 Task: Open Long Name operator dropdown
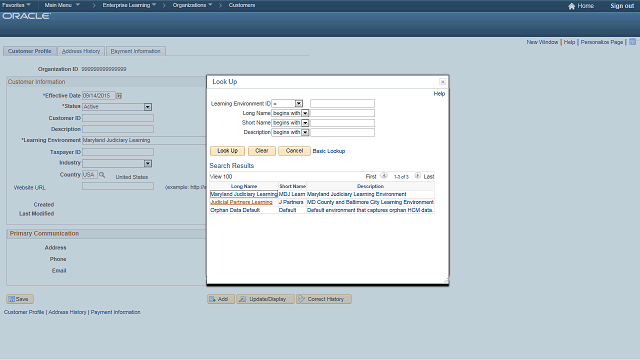[x=305, y=113]
